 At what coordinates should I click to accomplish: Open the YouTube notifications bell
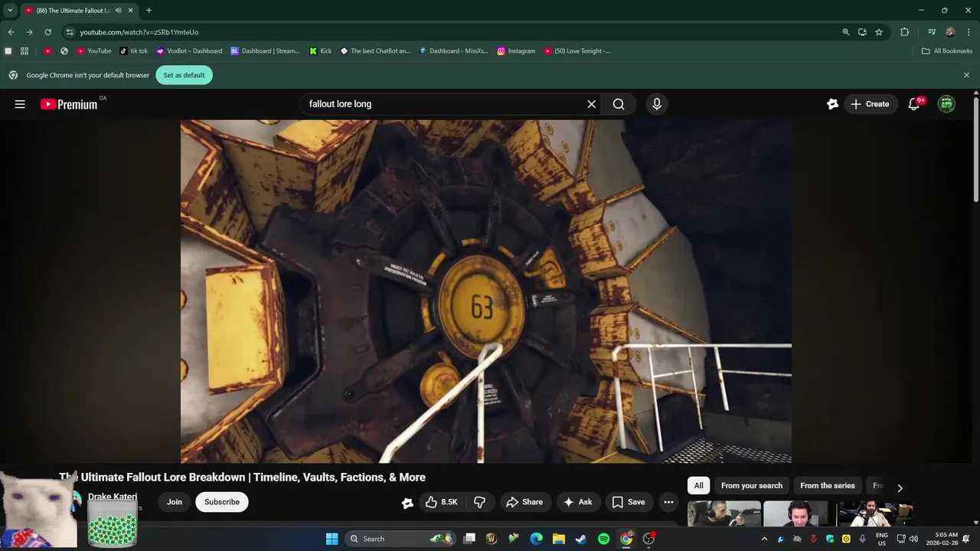[x=913, y=104]
